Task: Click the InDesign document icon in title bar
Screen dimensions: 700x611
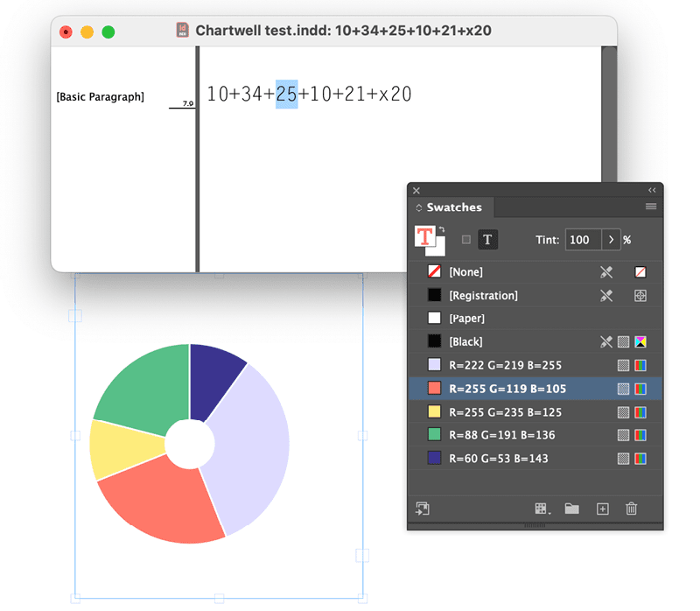Action: coord(182,30)
